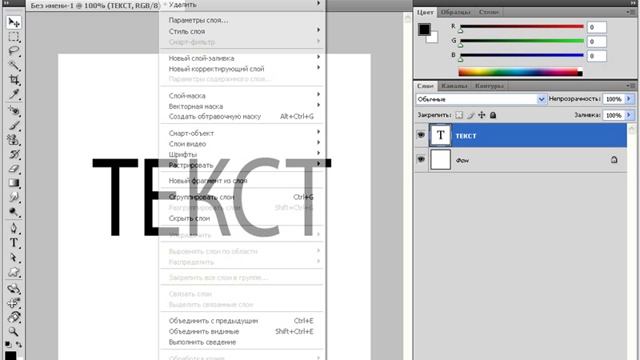Expand the Смарт-объект submenu
This screenshot has height=360, width=640.
pos(244,133)
